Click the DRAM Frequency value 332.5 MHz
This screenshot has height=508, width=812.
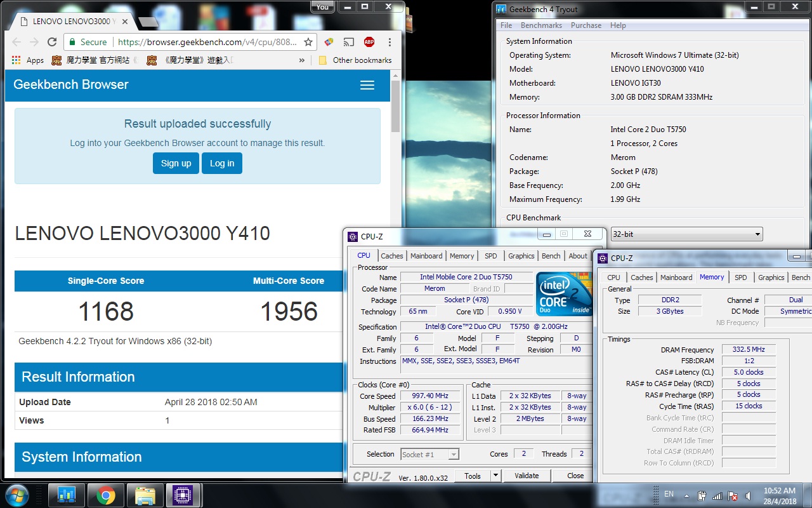[x=749, y=349]
